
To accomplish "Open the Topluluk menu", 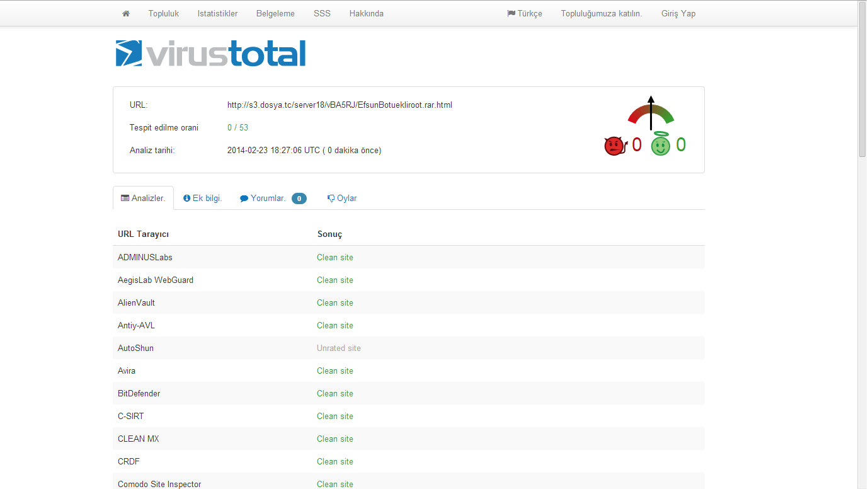I will pos(164,13).
